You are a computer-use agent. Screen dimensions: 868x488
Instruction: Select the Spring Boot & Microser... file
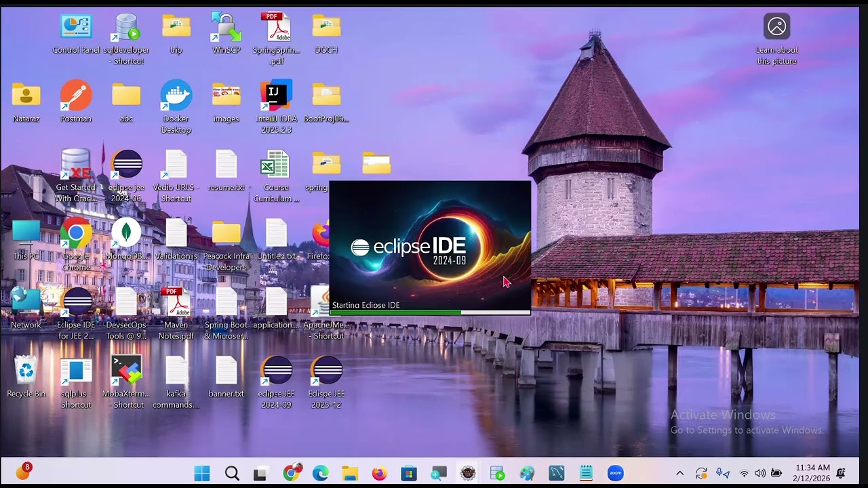(x=226, y=314)
